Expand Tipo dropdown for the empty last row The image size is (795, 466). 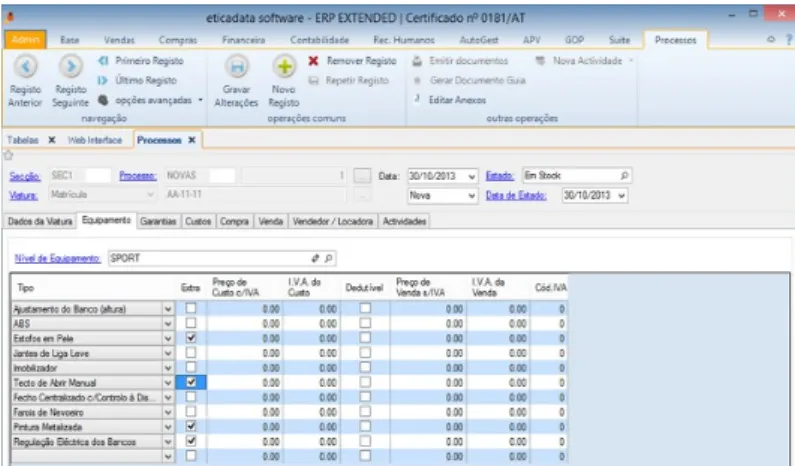(168, 456)
